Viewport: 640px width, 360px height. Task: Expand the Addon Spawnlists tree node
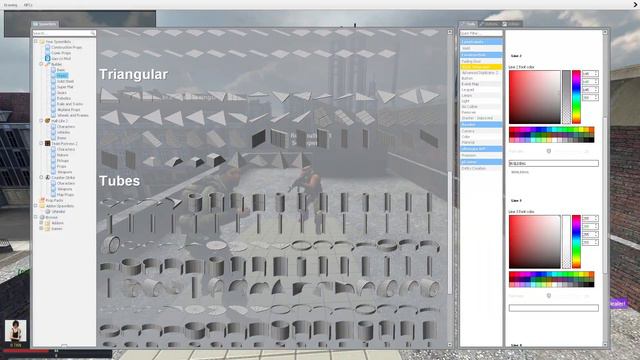pos(36,206)
